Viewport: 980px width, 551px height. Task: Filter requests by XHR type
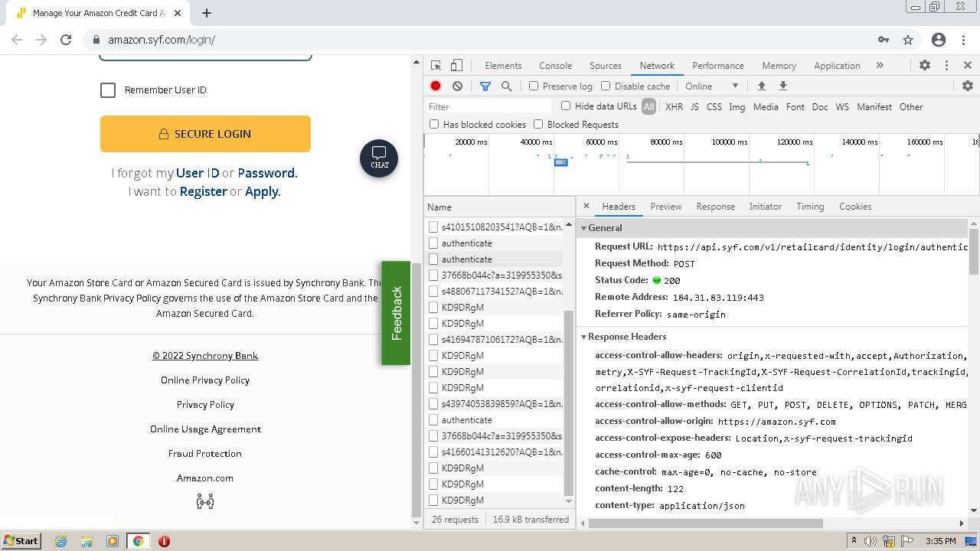[x=674, y=107]
